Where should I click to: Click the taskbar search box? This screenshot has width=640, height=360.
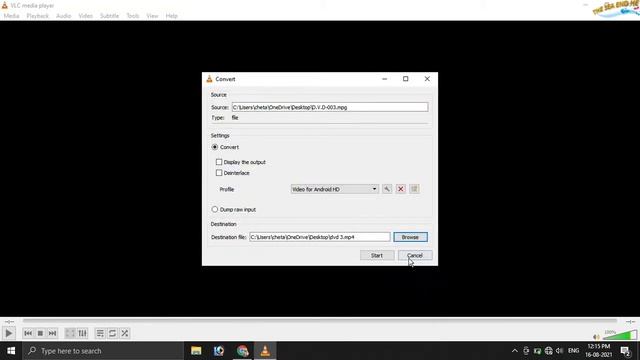[x=103, y=351]
